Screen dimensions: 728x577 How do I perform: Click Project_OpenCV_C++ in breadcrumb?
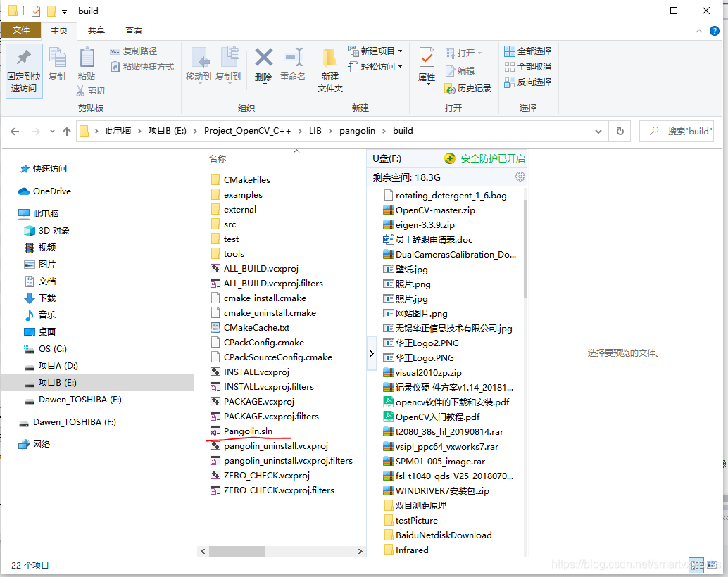(247, 131)
